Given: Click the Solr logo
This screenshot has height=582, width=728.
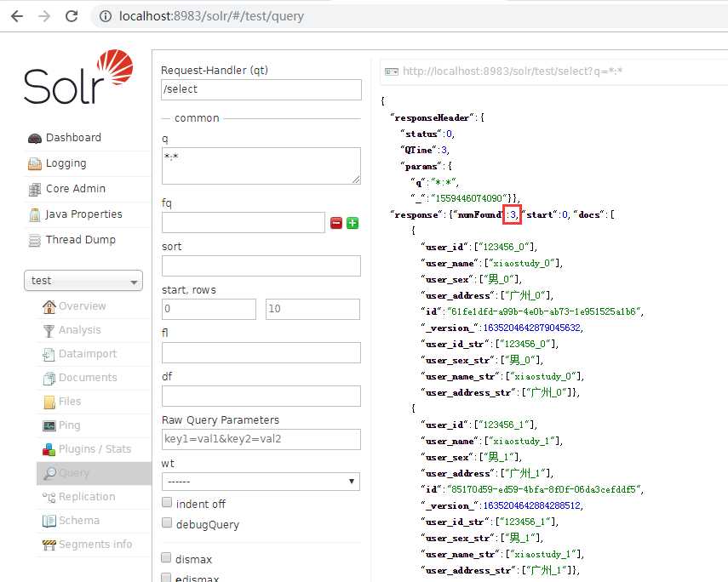Looking at the screenshot, I should coord(78,77).
